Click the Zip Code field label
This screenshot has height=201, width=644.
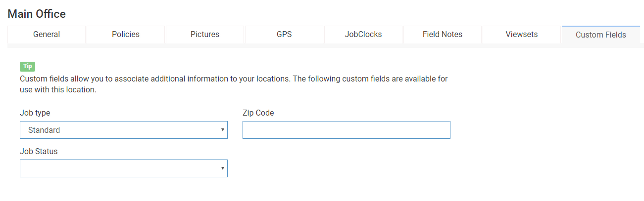pyautogui.click(x=258, y=113)
